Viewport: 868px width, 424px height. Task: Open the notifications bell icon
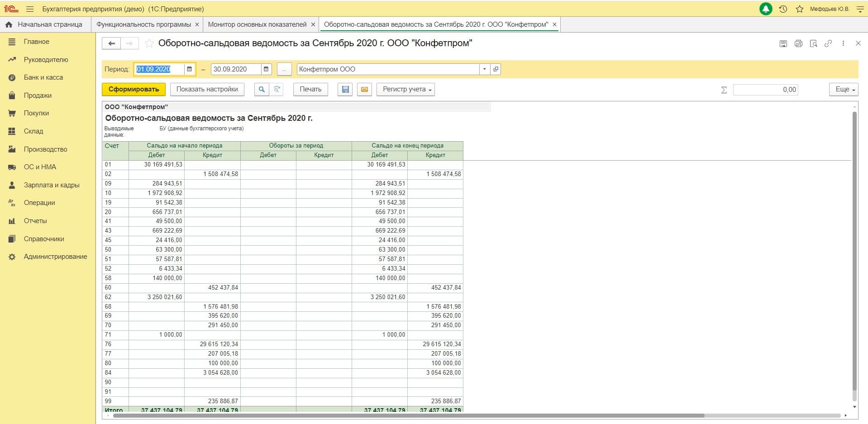click(x=766, y=9)
